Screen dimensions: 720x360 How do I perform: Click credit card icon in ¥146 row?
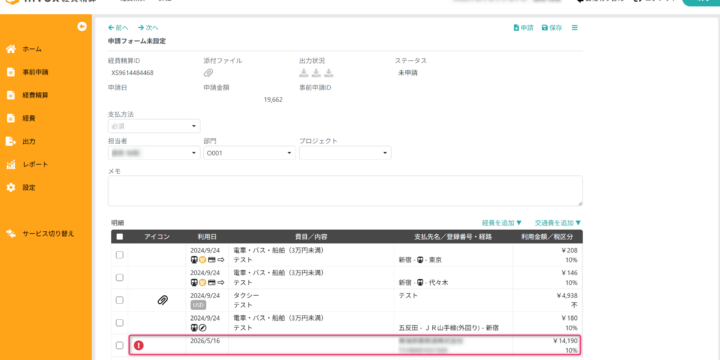tap(212, 282)
